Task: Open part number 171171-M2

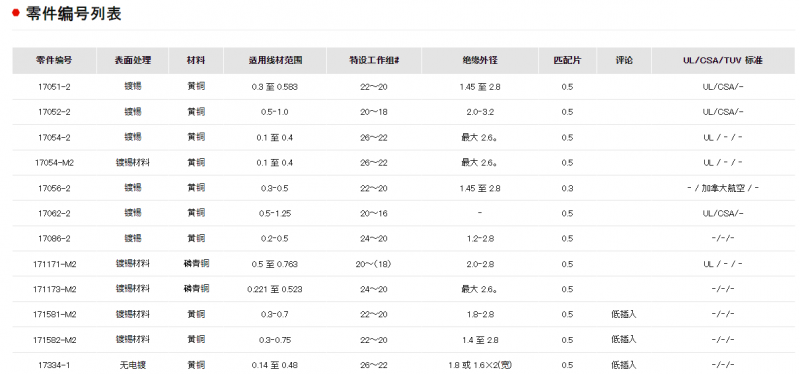Action: click(x=54, y=264)
